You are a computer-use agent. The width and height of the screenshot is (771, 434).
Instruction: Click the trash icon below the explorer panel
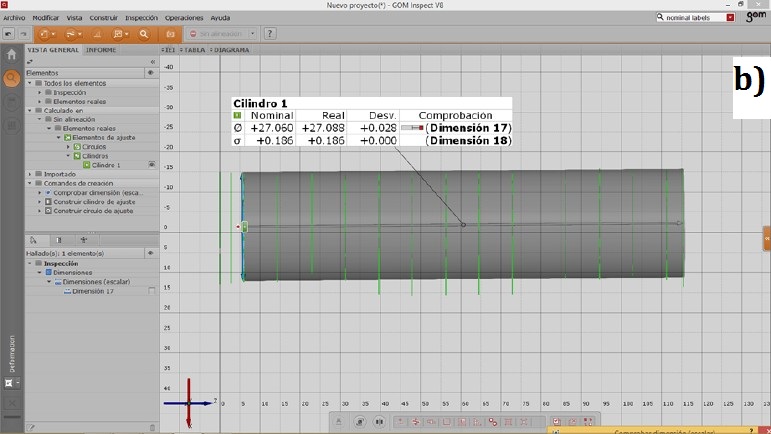tap(152, 427)
